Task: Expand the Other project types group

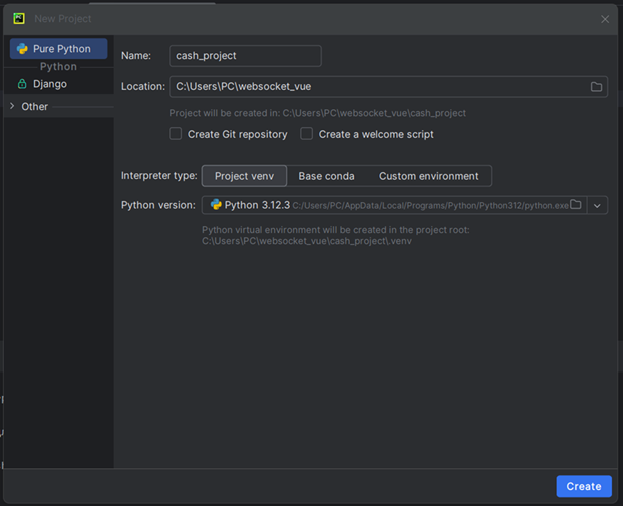Action: click(12, 106)
